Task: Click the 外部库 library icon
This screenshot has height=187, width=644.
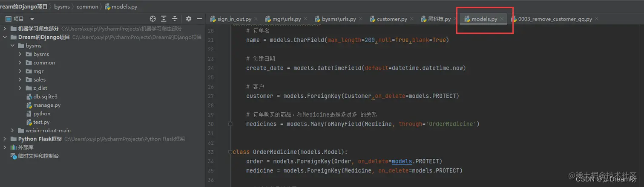Action: point(14,147)
